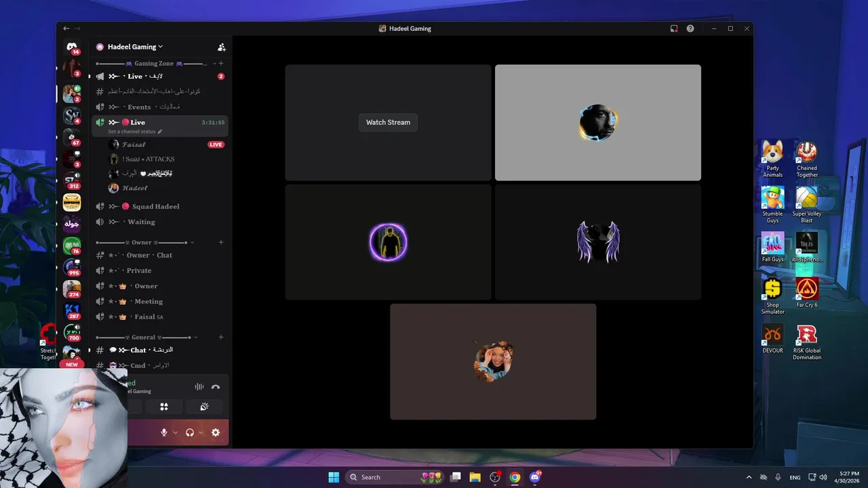This screenshot has height=488, width=868.
Task: Join the Faisal SA voice channel
Action: (159, 317)
